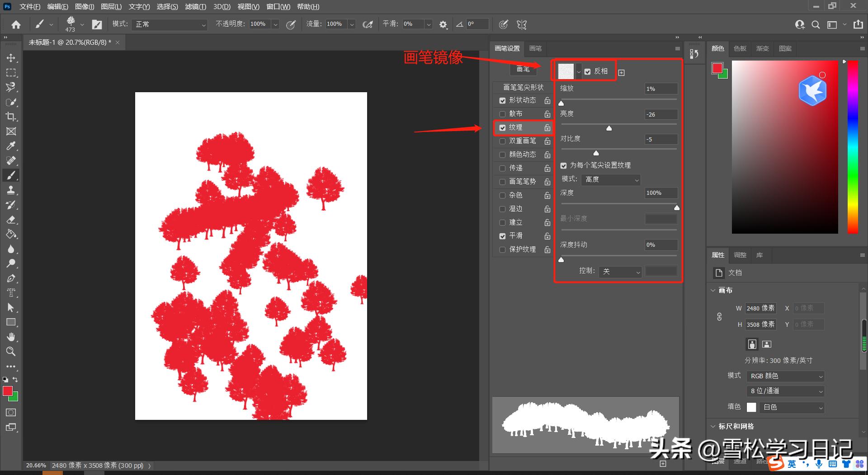Switch to the 色板 swatches tab
This screenshot has width=868, height=475.
(x=740, y=48)
